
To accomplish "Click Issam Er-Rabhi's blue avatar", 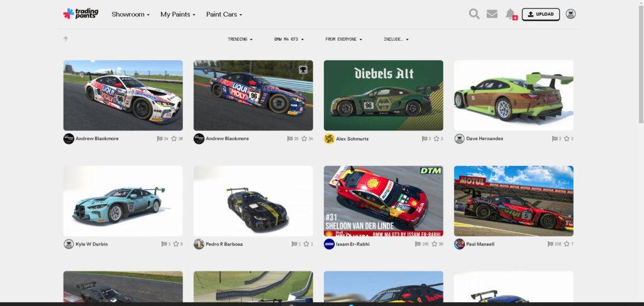I will 329,244.
